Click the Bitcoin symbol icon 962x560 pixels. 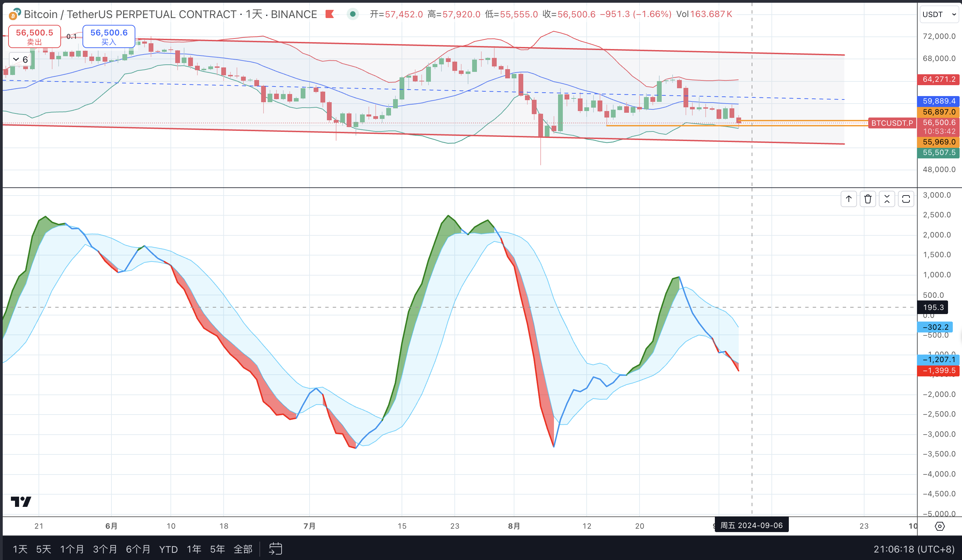[x=15, y=14]
